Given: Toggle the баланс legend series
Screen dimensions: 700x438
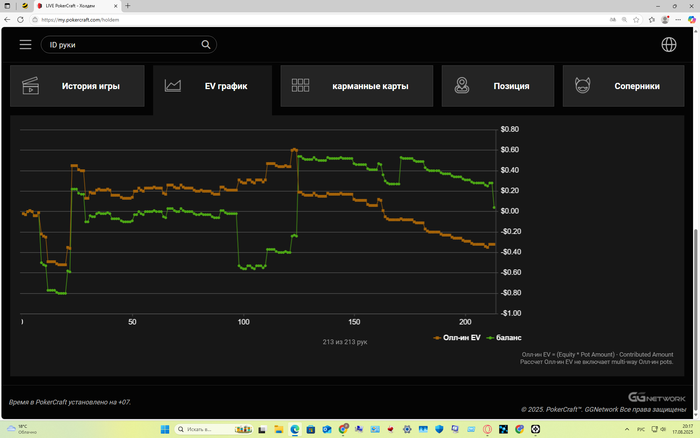Looking at the screenshot, I should coord(504,338).
